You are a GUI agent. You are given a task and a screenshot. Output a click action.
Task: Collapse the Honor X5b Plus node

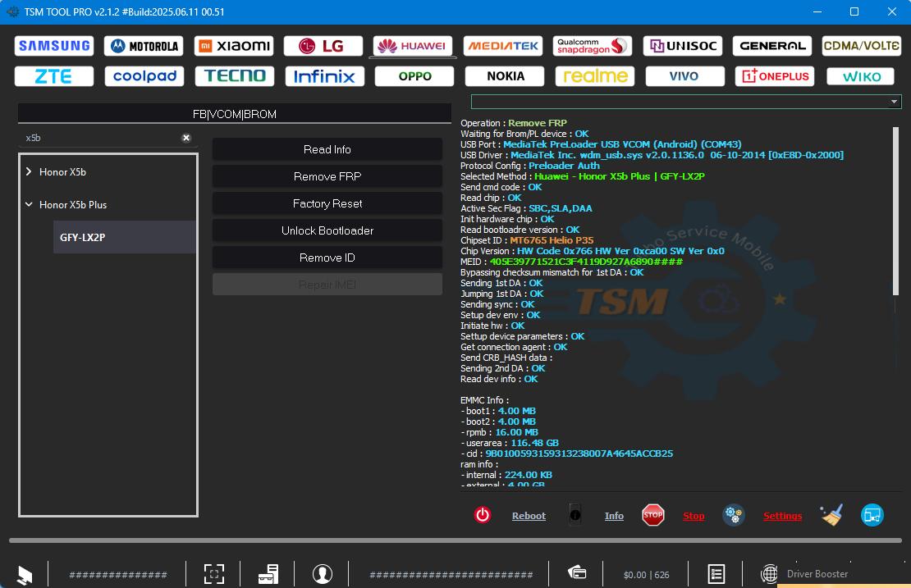(29, 204)
